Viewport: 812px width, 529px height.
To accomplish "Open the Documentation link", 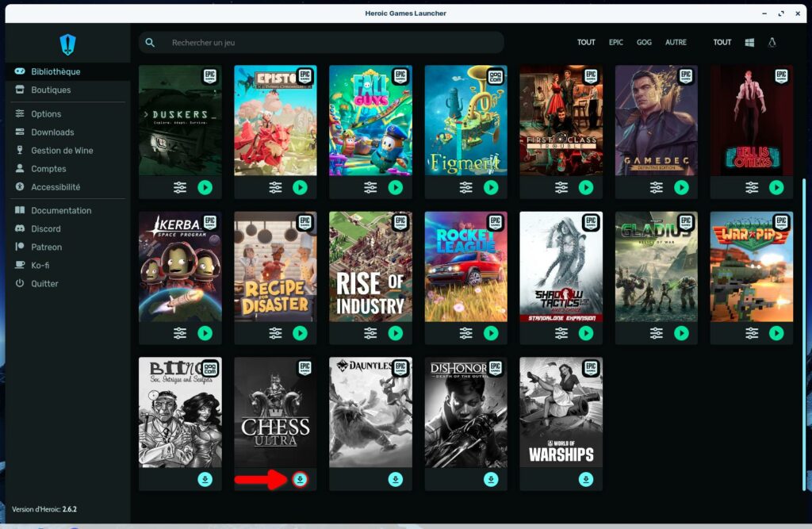I will (x=61, y=210).
